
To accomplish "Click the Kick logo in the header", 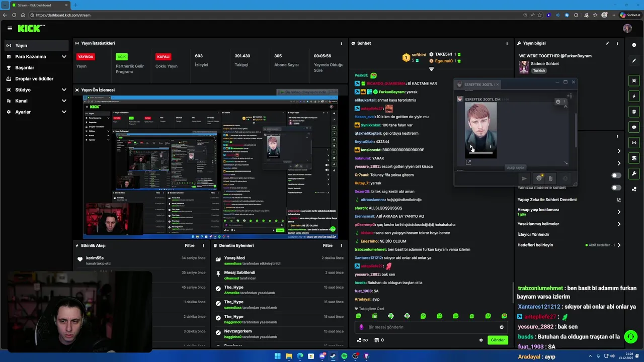I will 31,29.
